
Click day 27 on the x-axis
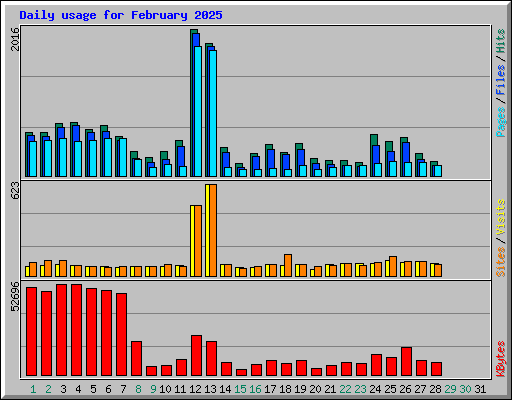[x=420, y=389]
